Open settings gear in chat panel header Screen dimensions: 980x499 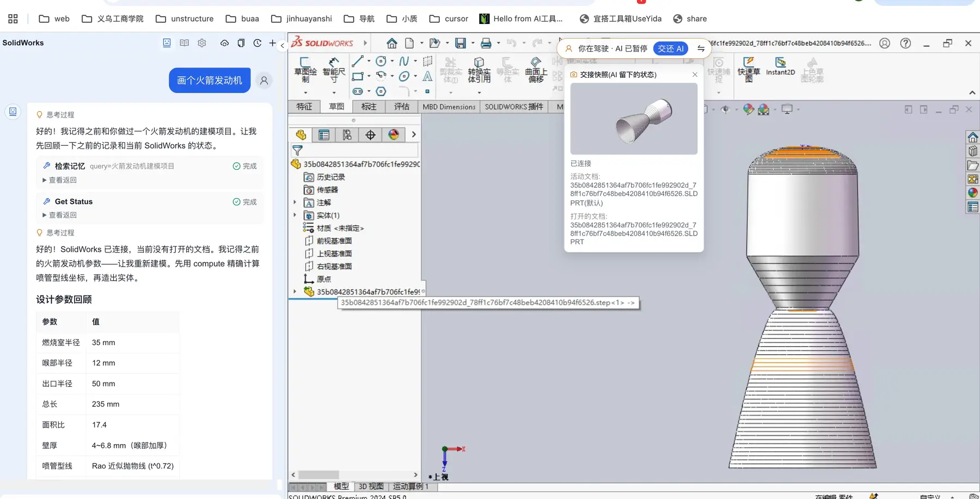202,43
